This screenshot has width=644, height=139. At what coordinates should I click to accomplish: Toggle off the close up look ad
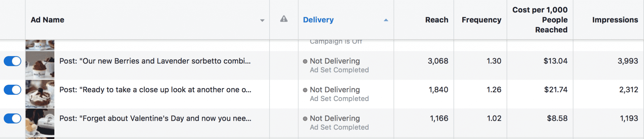click(x=13, y=90)
